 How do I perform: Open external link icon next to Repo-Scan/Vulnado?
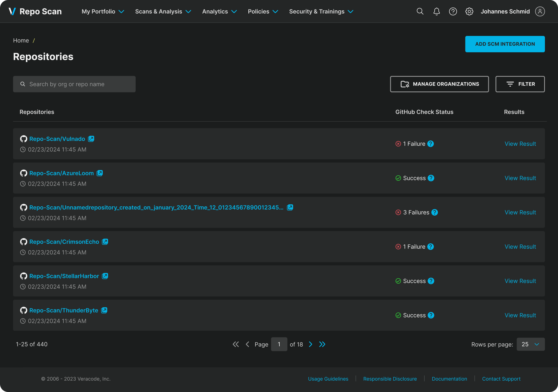coord(91,139)
